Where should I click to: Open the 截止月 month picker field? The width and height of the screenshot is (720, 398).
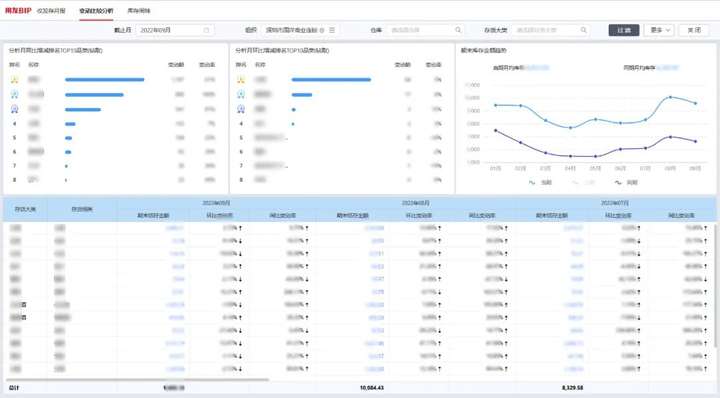click(x=174, y=30)
